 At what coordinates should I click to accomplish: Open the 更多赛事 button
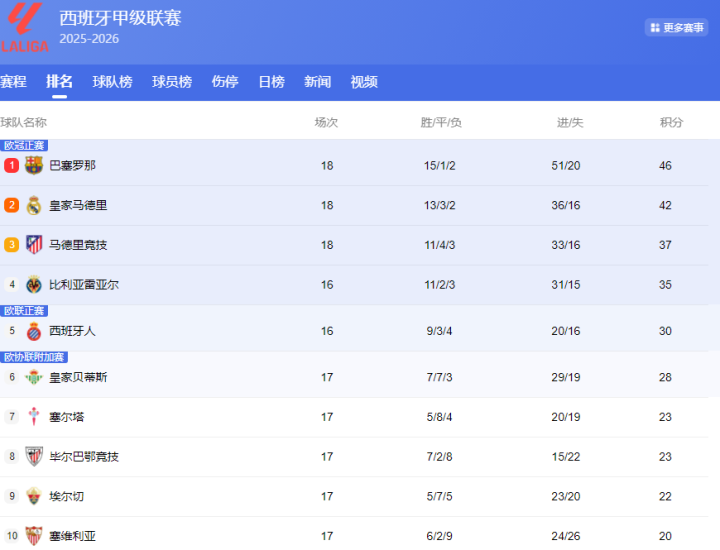[677, 28]
